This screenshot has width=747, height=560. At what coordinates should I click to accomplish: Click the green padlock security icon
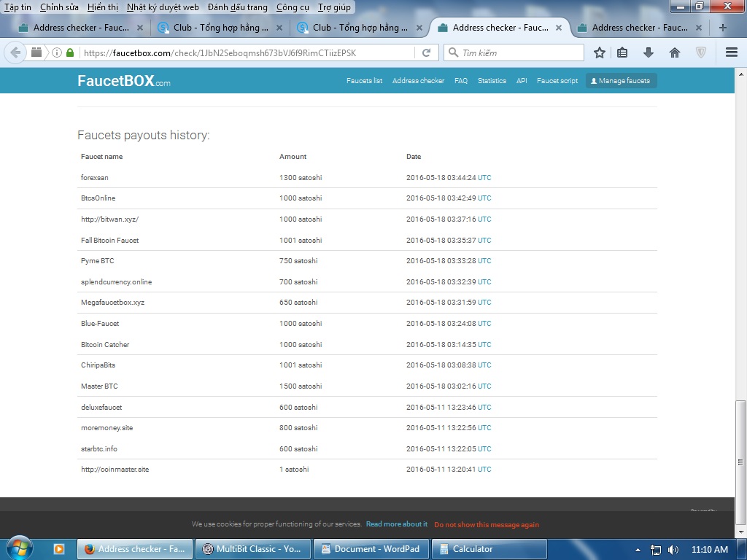(x=70, y=52)
